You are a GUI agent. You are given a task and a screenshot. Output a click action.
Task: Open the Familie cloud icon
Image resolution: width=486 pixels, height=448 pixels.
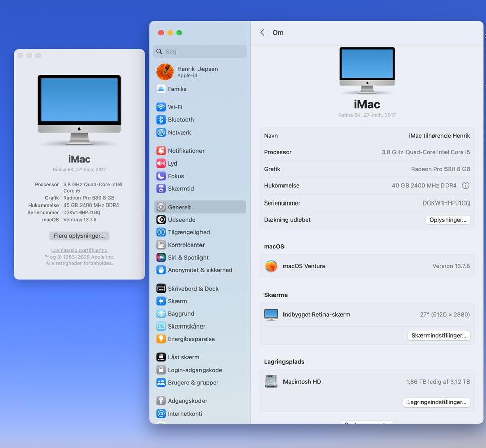161,89
